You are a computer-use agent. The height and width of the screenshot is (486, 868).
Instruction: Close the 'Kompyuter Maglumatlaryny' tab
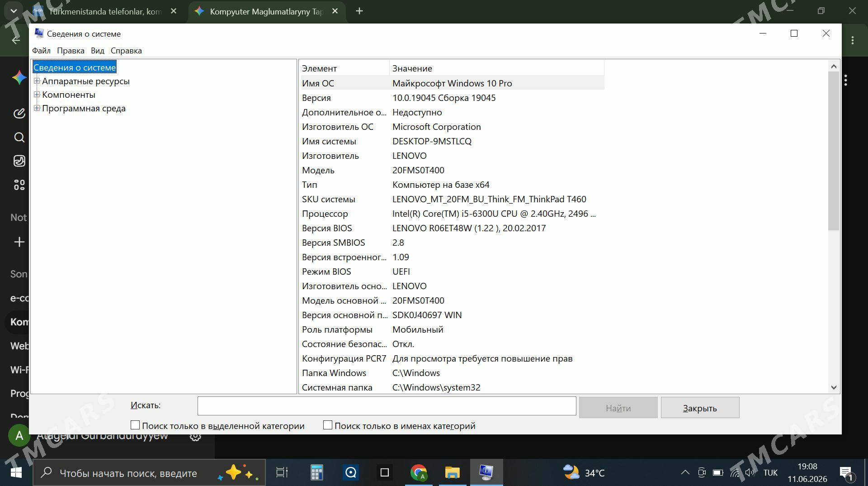click(335, 11)
